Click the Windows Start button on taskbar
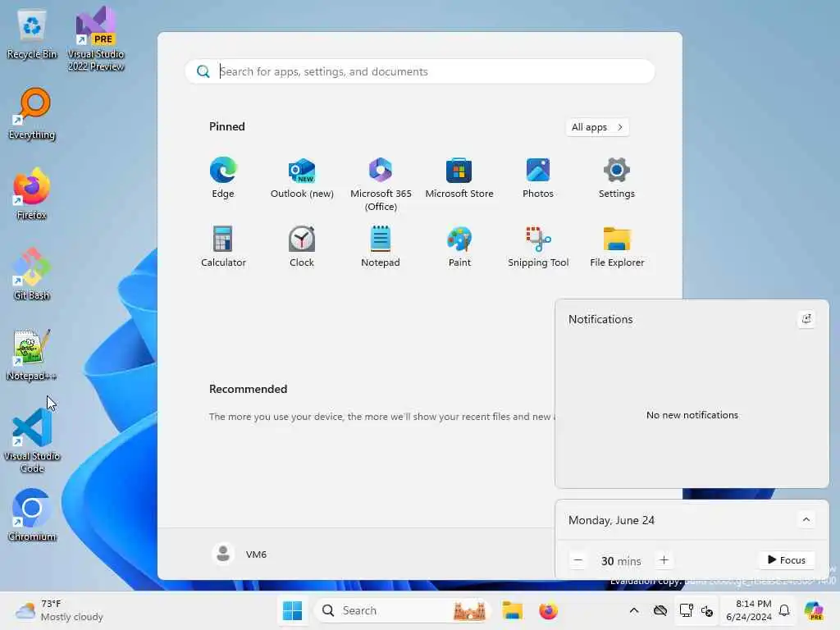The width and height of the screenshot is (840, 630). coord(292,610)
